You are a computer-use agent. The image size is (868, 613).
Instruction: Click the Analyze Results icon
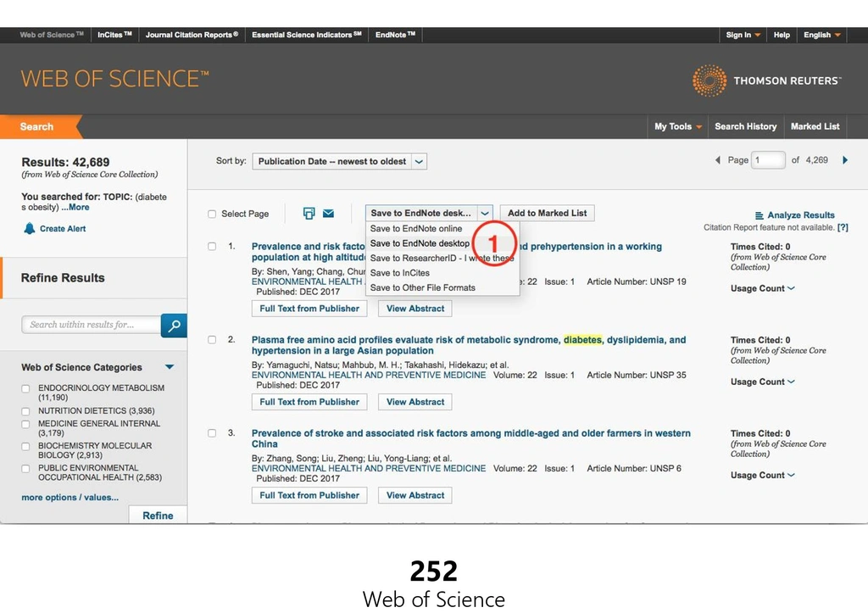[759, 215]
